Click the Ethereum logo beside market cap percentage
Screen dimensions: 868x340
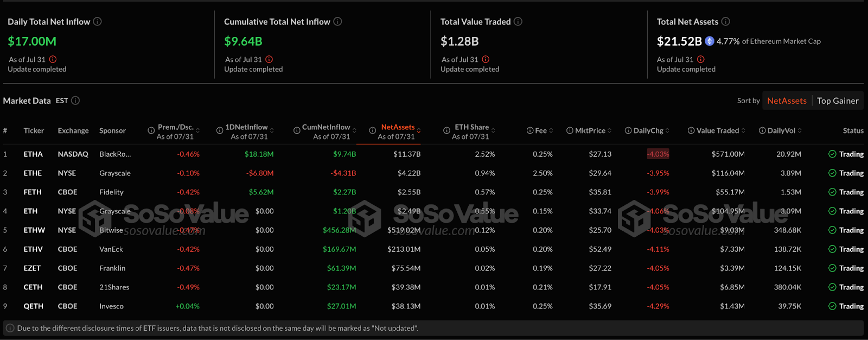pos(709,41)
